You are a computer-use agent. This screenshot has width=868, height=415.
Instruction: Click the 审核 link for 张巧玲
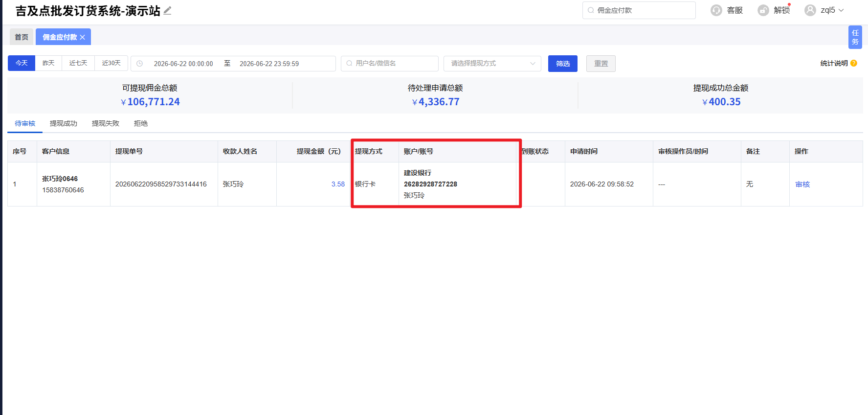pos(802,184)
